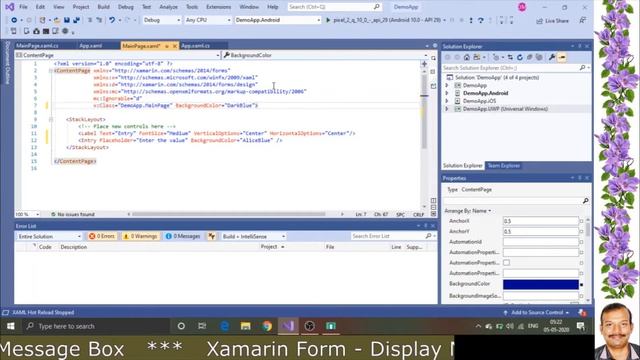Toggle the 0 Messages filter
This screenshot has width=640, height=360.
pyautogui.click(x=183, y=236)
